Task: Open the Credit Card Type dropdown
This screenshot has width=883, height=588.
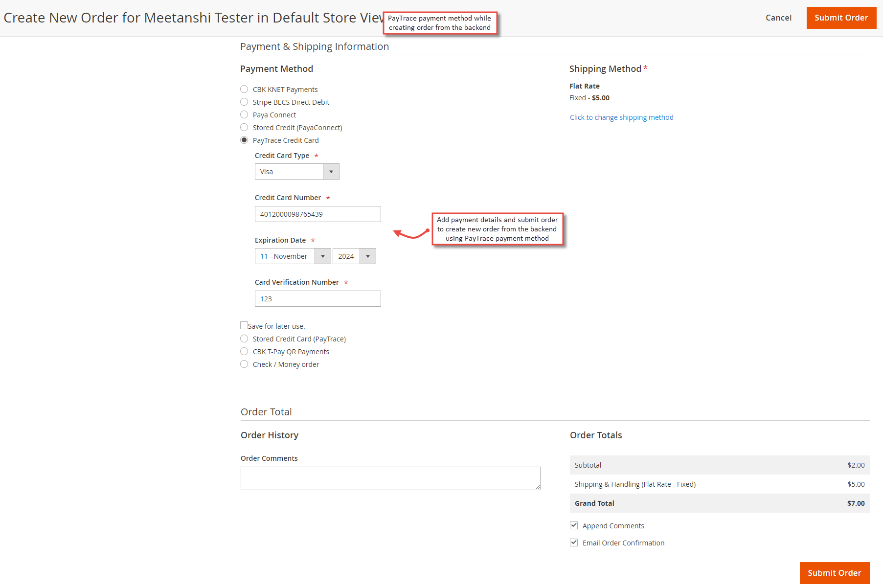Action: [331, 171]
